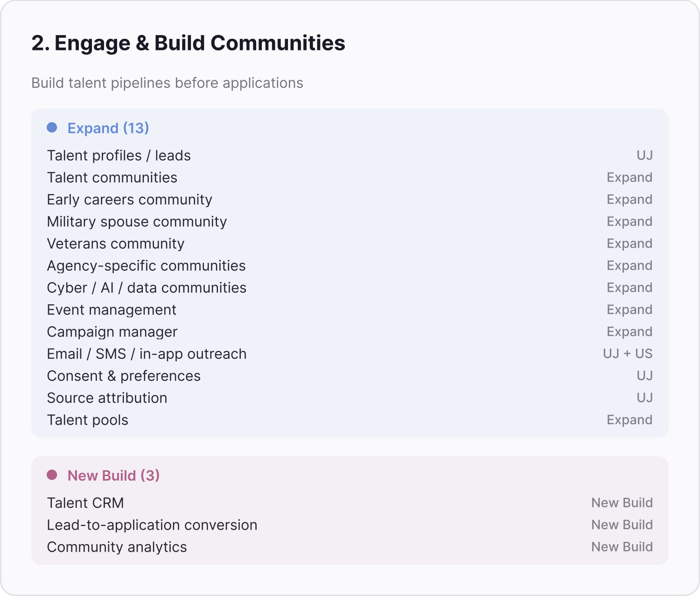Click the Campaign manager row
700x596 pixels.
coord(350,332)
